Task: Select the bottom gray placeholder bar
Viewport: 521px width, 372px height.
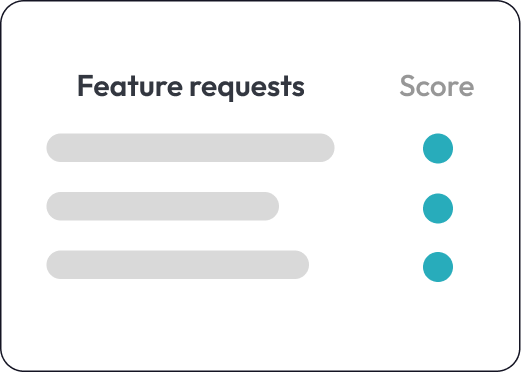Action: [x=178, y=264]
